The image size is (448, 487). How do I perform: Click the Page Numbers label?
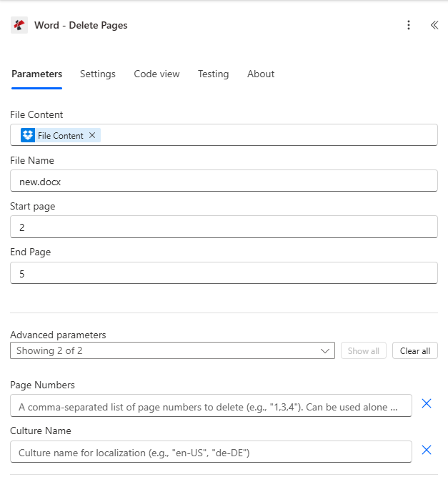point(42,385)
